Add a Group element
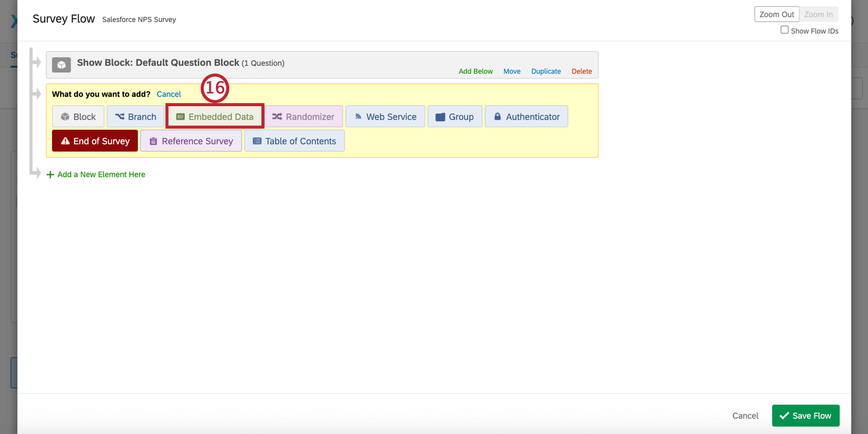The height and width of the screenshot is (434, 868). pos(455,116)
